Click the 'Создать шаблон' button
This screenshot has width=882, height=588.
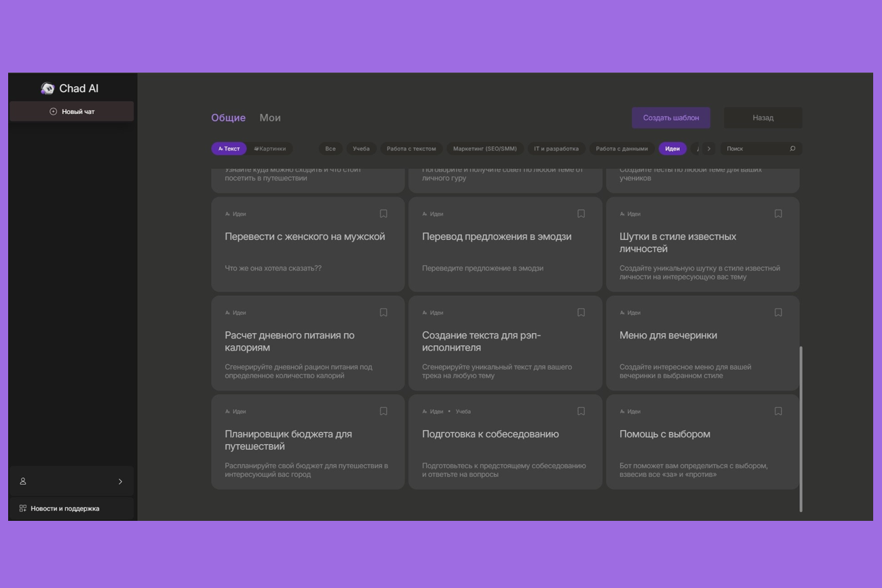(670, 118)
